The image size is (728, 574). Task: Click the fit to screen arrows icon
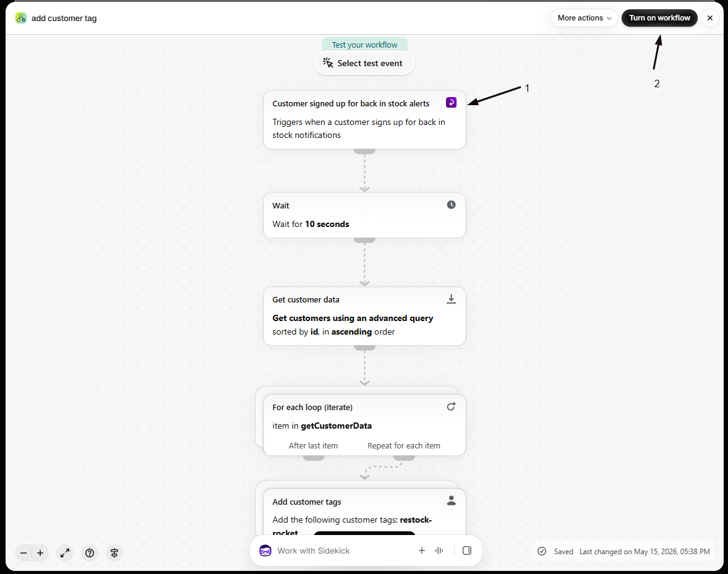tap(65, 553)
